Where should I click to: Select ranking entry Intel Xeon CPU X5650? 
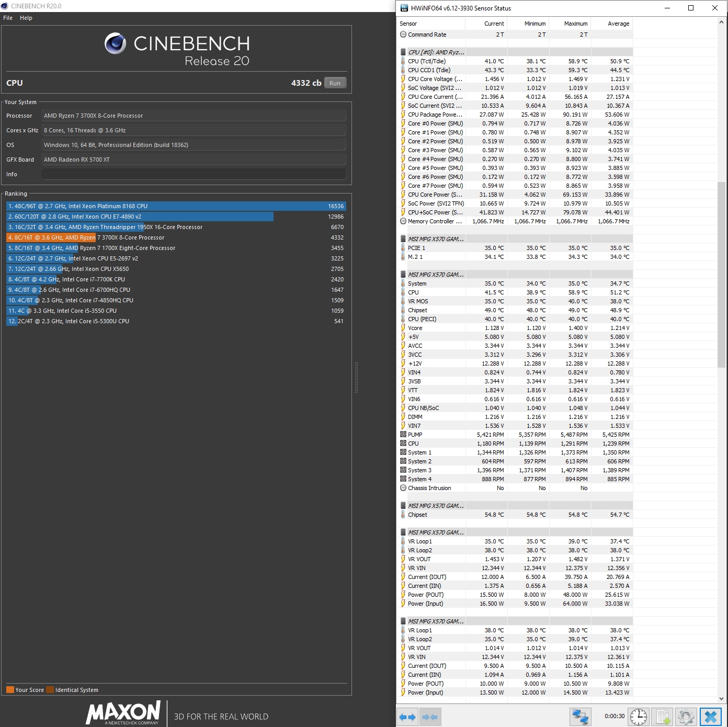coord(176,269)
